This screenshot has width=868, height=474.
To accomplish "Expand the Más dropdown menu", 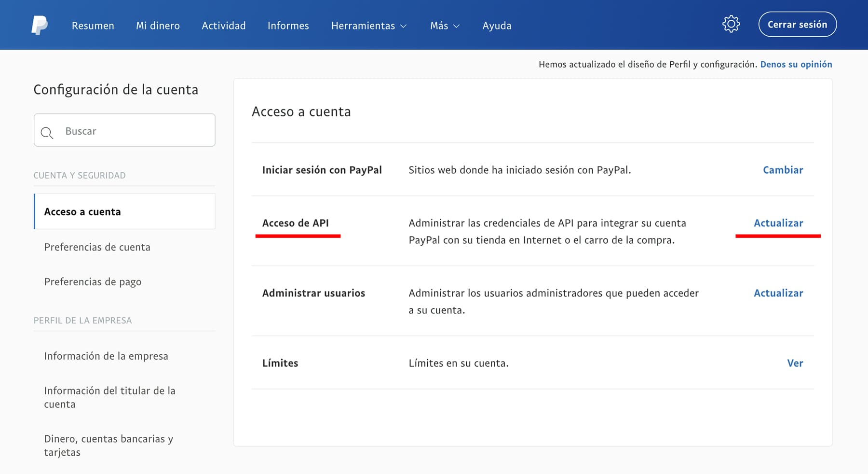I will click(x=445, y=26).
